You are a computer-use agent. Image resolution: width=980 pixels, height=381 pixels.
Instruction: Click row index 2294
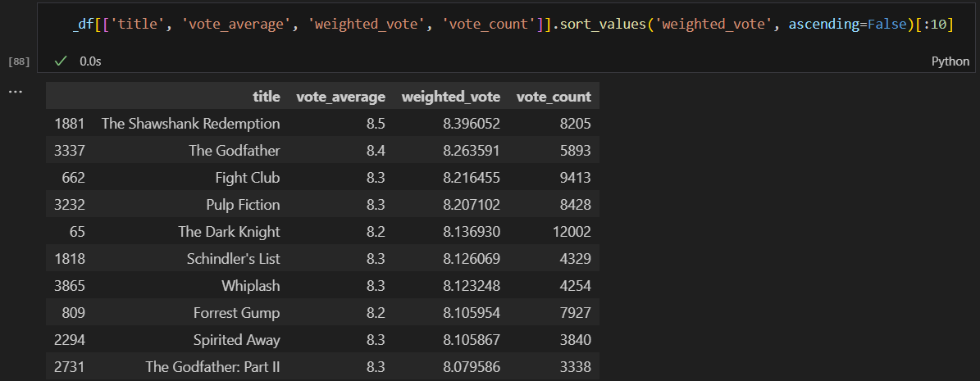coord(70,340)
